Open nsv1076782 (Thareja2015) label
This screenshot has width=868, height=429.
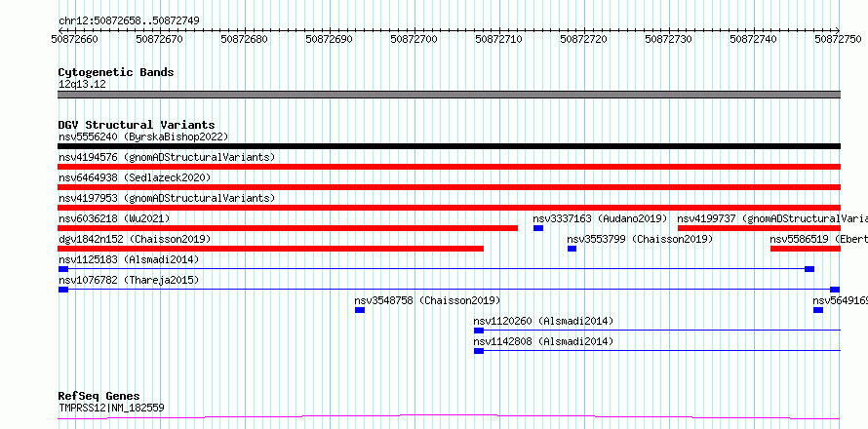[x=129, y=280]
